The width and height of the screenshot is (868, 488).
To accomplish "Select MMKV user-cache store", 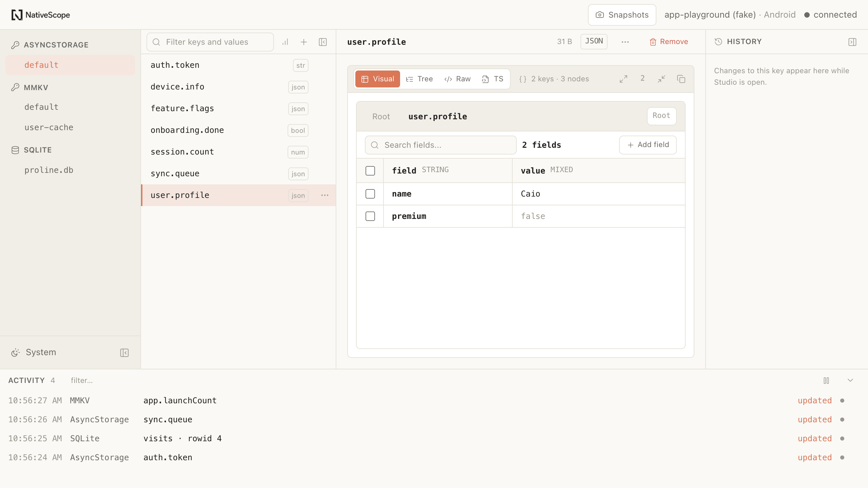I will (70, 127).
